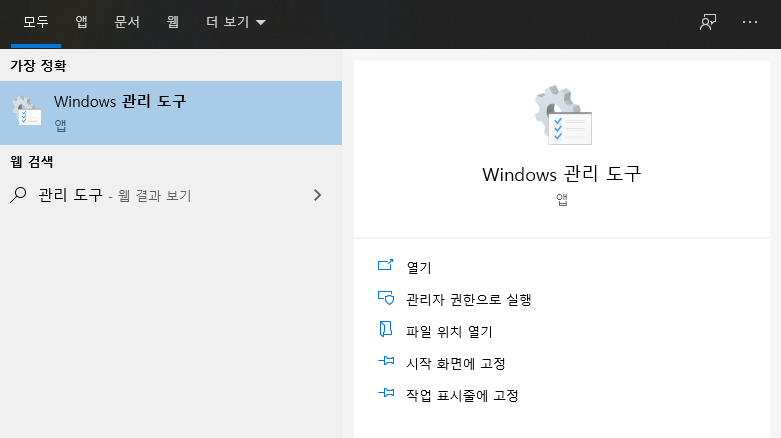Click the open window icon beside 열기
781x438 pixels.
[x=386, y=265]
